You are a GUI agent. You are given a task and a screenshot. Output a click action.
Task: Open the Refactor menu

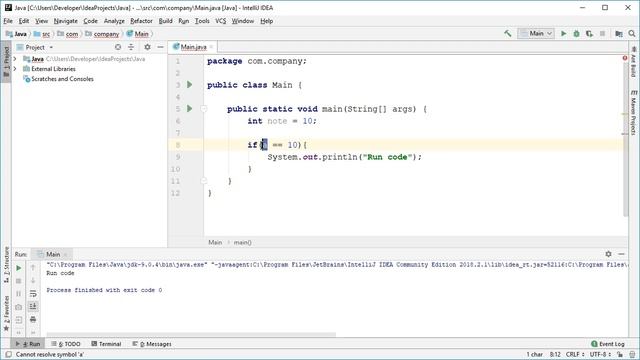(x=141, y=21)
